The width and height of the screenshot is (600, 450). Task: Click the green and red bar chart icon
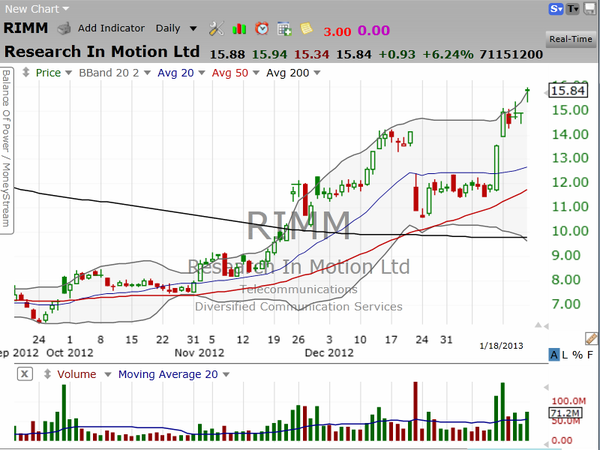click(x=239, y=29)
